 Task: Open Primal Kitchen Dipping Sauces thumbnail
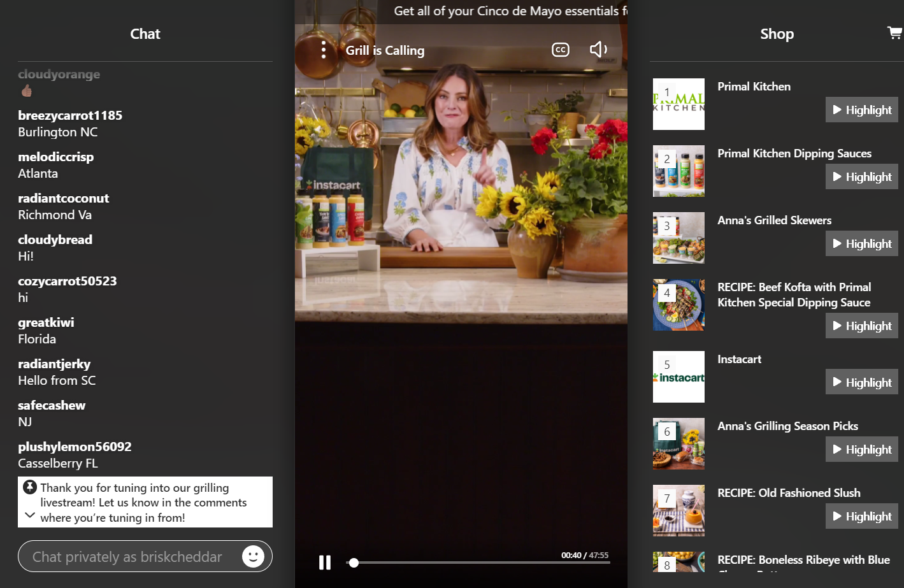(678, 171)
